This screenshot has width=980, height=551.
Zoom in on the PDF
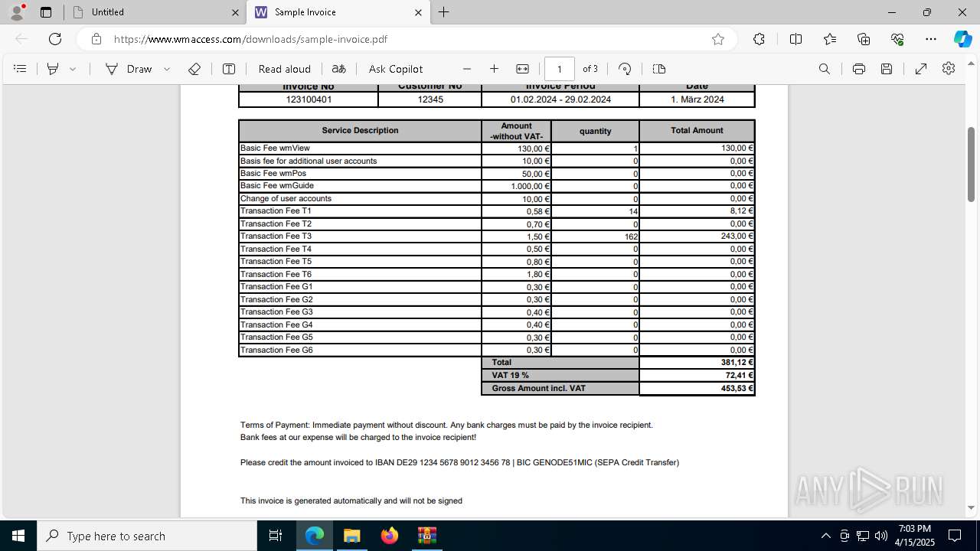point(495,69)
